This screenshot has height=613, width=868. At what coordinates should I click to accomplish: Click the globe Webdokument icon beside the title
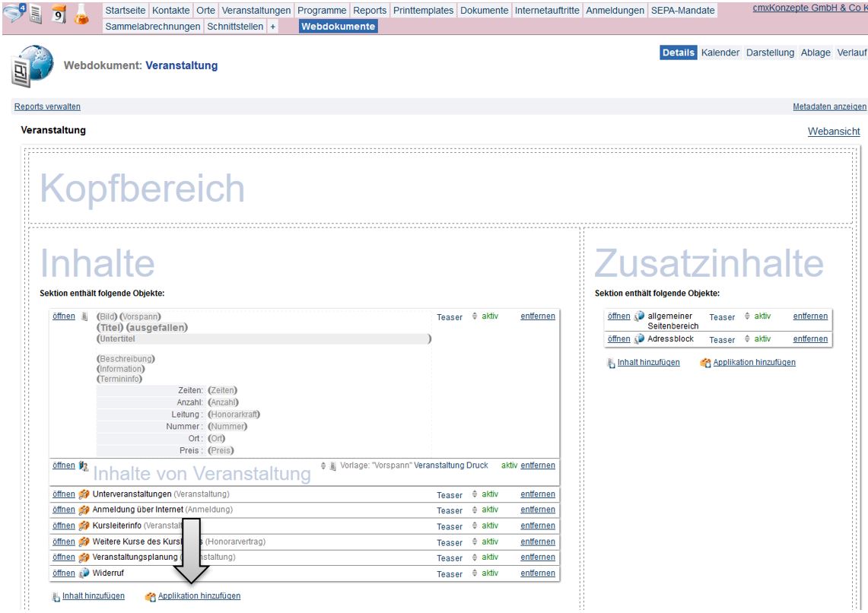[32, 65]
